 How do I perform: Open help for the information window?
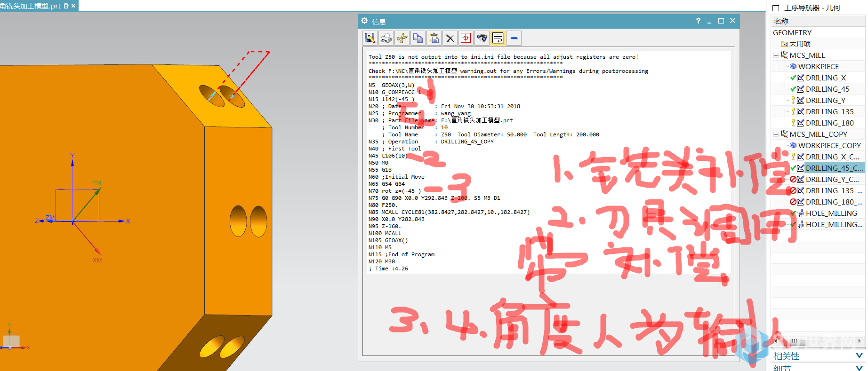tap(698, 21)
